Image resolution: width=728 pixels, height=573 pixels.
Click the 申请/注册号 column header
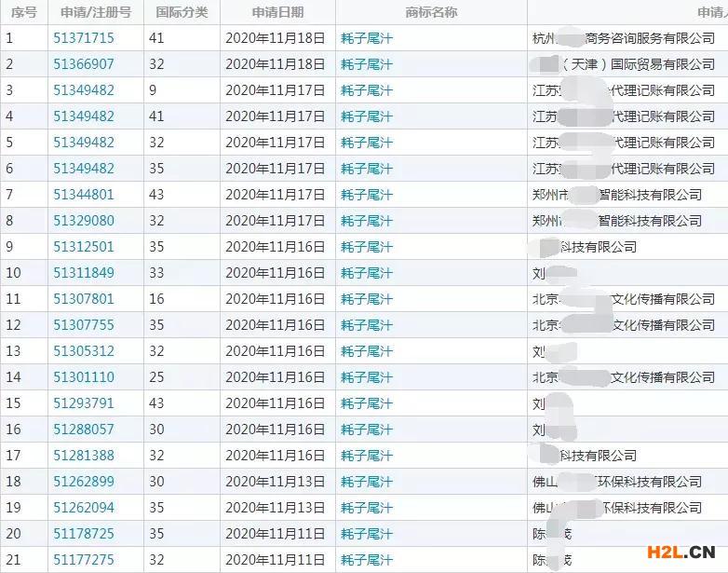[x=96, y=12]
